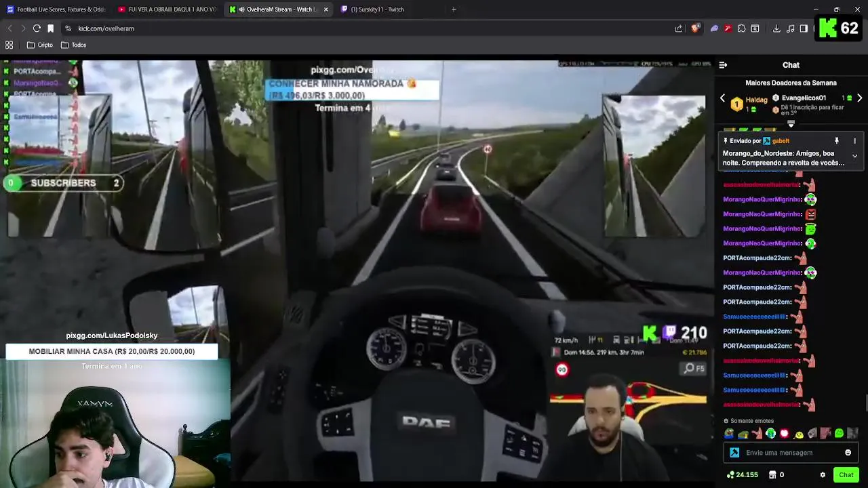Show previous top donors with left chevron

(722, 98)
